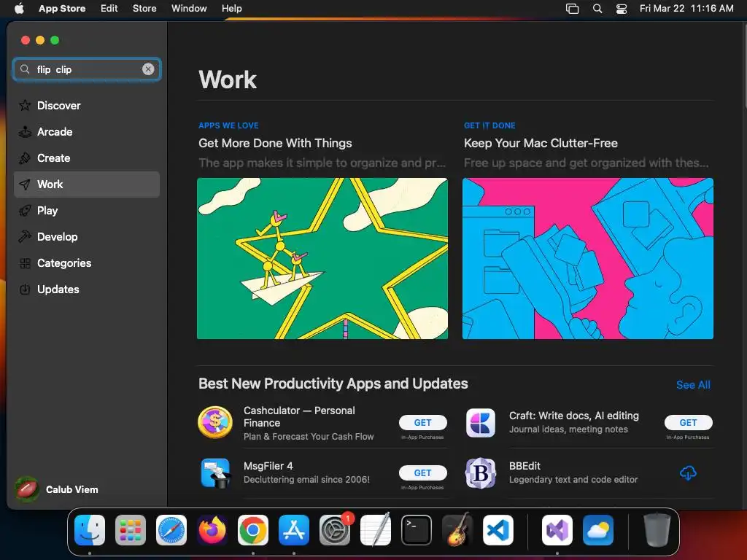Get the MsgFiler 4 app
Viewport: 747px width, 560px height.
[422, 472]
